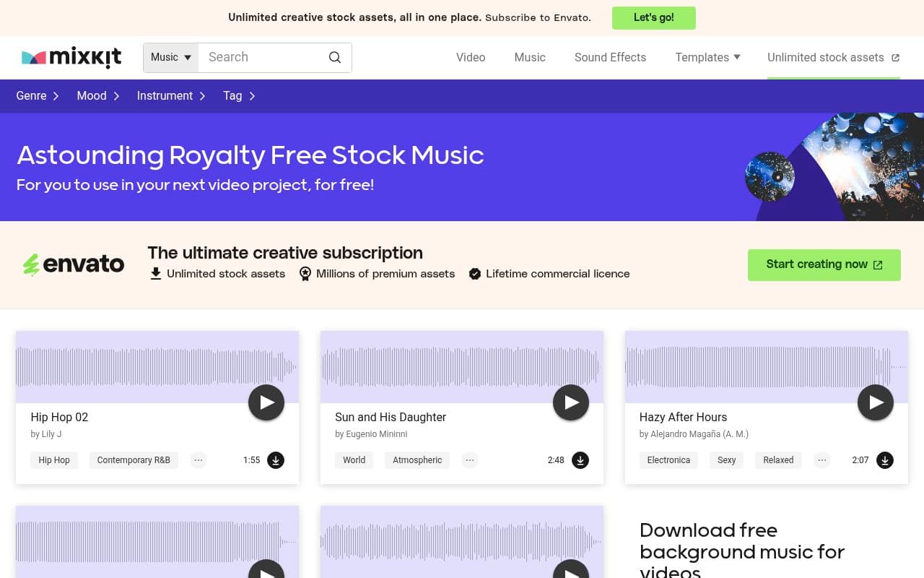Download Sun and His Daughter track
The image size is (924, 578).
[580, 460]
